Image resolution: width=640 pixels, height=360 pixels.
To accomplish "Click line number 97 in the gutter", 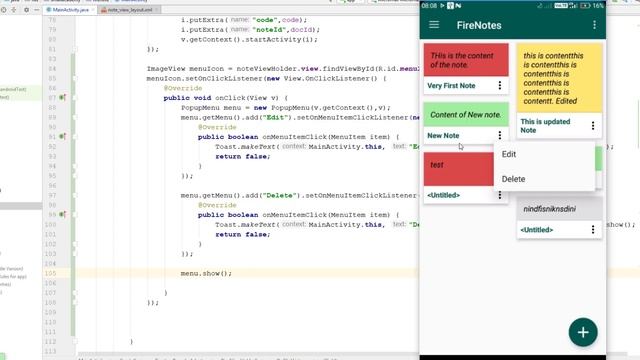I will (51, 196).
